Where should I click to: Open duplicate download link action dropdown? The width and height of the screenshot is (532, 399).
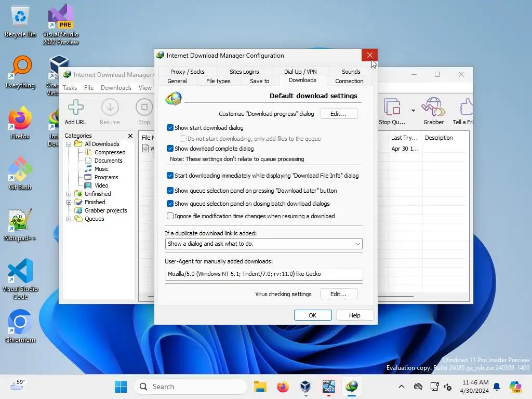pyautogui.click(x=263, y=244)
